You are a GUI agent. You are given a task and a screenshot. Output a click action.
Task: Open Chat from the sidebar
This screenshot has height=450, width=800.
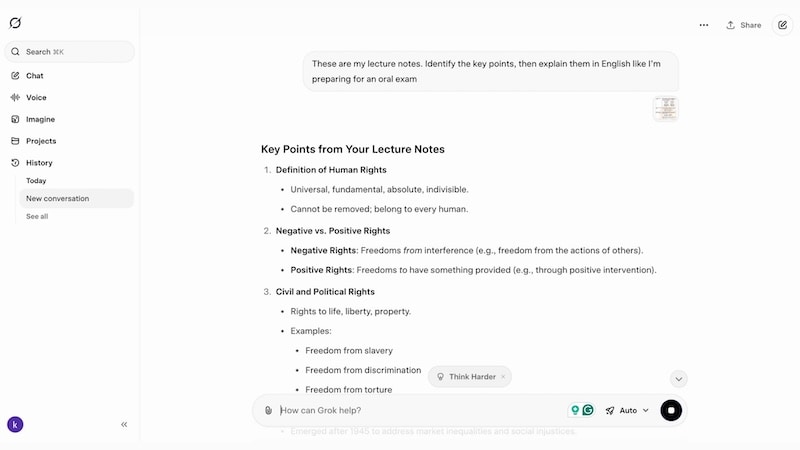[x=35, y=76]
